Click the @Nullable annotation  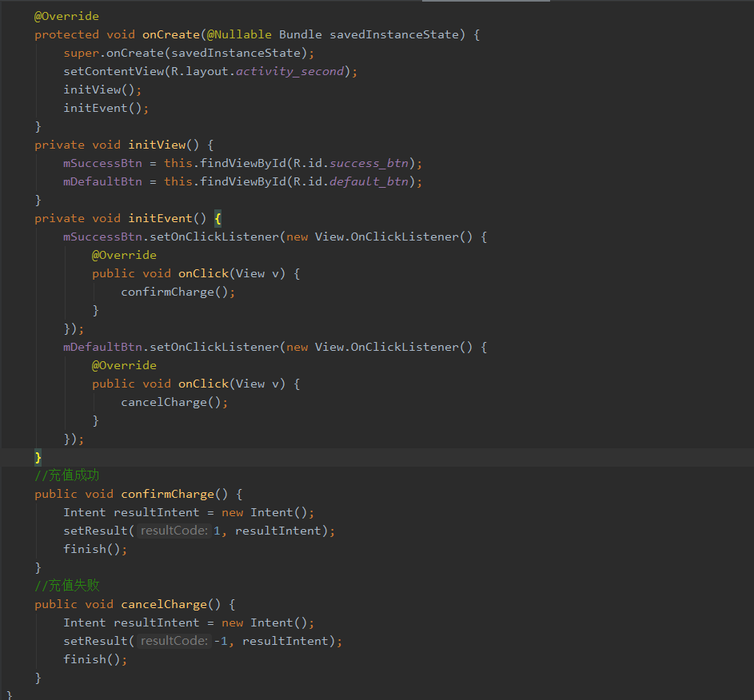239,34
